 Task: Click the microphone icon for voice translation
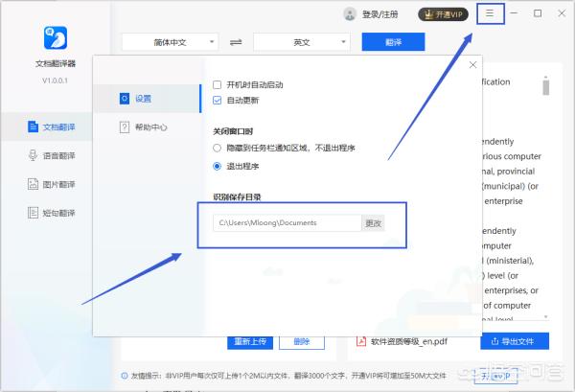tap(33, 155)
